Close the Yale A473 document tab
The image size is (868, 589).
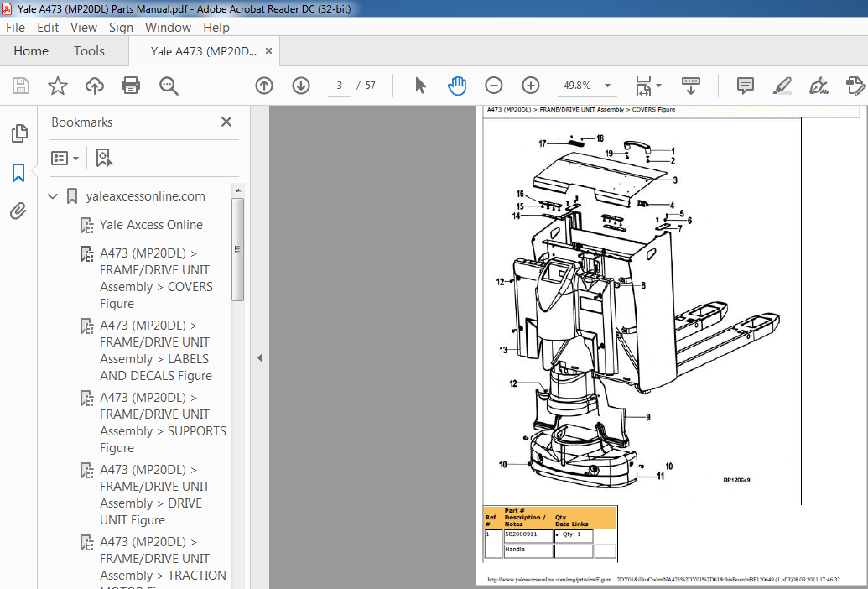(x=269, y=51)
